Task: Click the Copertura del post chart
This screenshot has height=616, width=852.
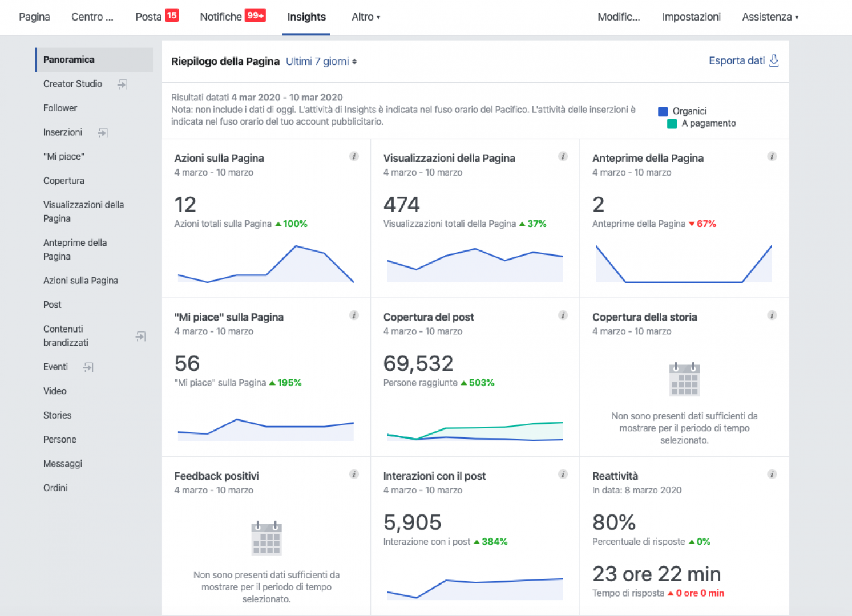Action: click(475, 431)
